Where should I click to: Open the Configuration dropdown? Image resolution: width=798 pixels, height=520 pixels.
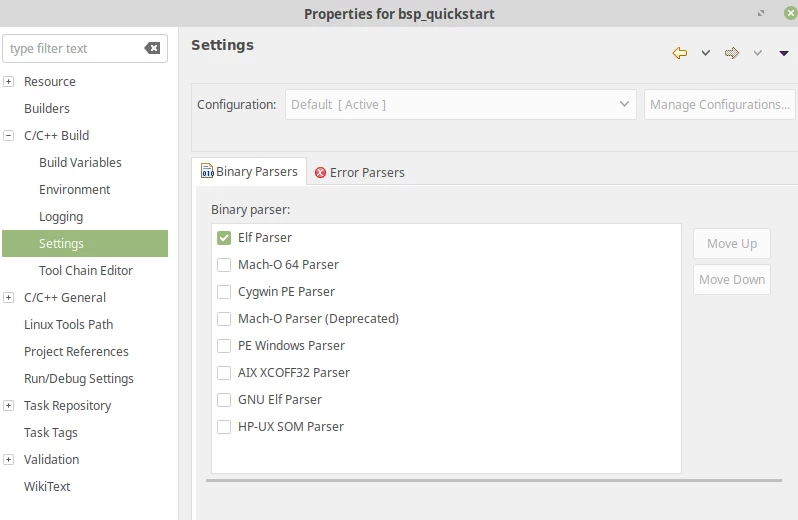coord(461,104)
